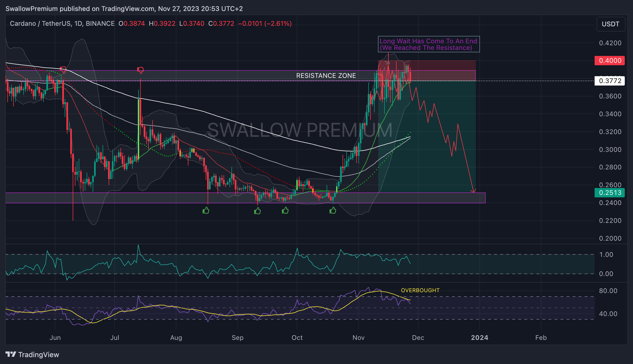The width and height of the screenshot is (633, 364).
Task: Click the 0.2000 price axis label
Action: tap(610, 238)
